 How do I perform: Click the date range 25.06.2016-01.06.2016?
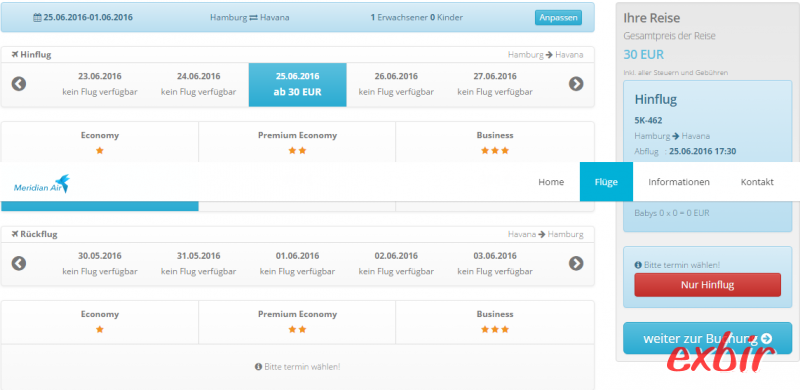tap(88, 17)
